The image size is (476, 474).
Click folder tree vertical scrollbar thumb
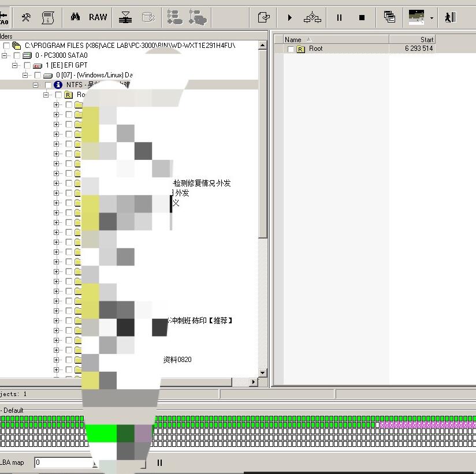click(x=263, y=144)
